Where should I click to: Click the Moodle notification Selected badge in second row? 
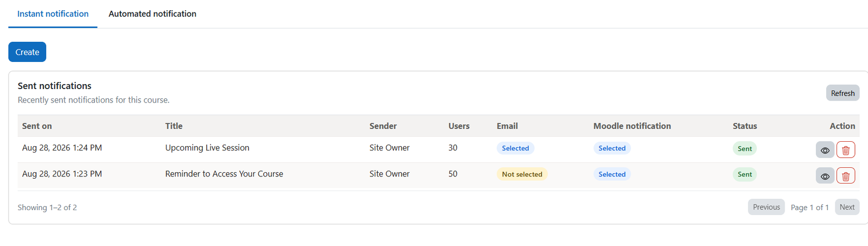pyautogui.click(x=612, y=174)
